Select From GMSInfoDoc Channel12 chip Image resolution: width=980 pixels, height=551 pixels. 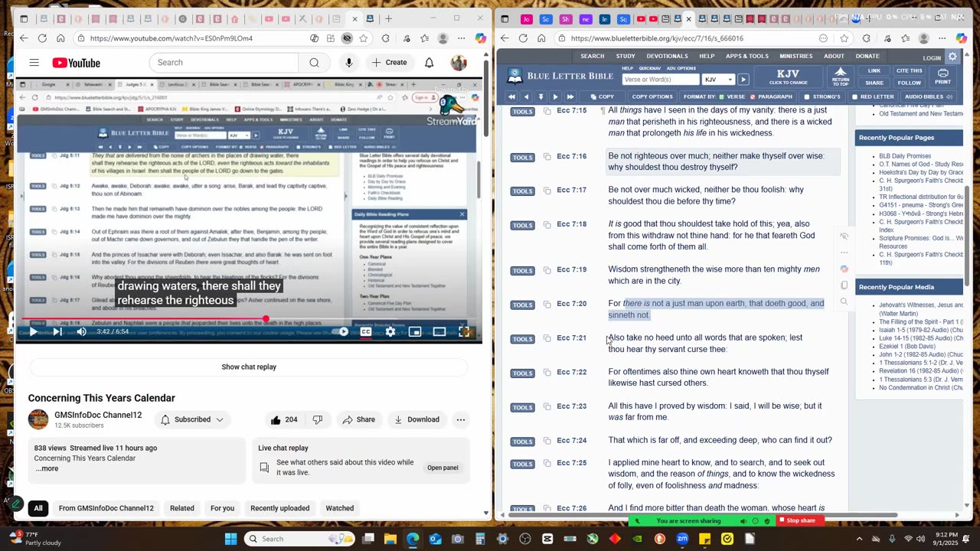(x=106, y=508)
